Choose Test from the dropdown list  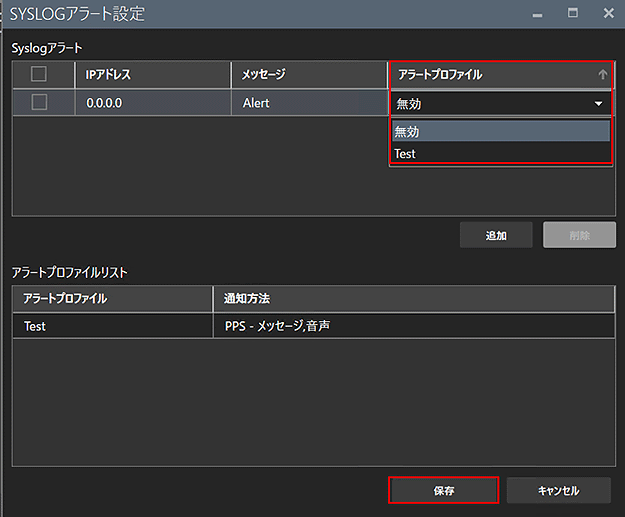[x=500, y=153]
